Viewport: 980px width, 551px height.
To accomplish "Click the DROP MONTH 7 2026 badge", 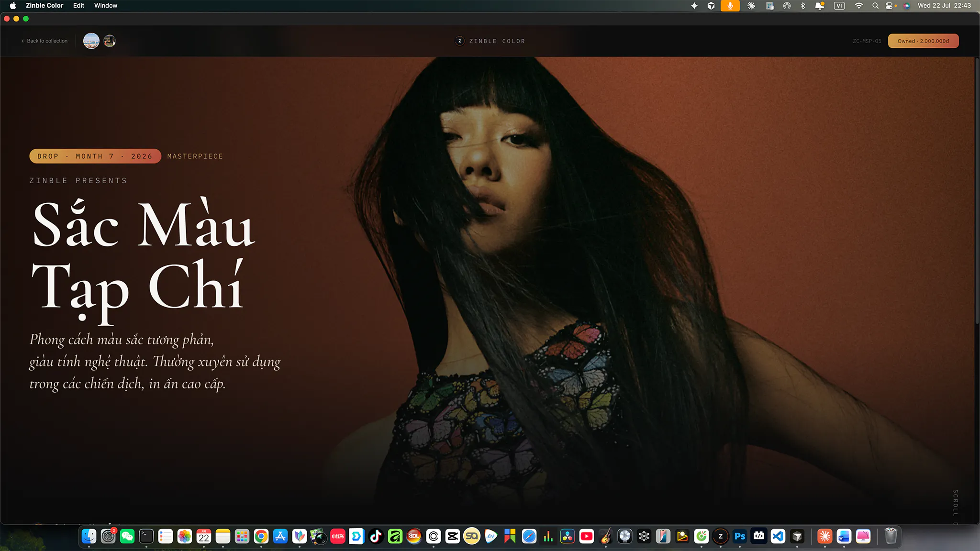I will point(95,156).
